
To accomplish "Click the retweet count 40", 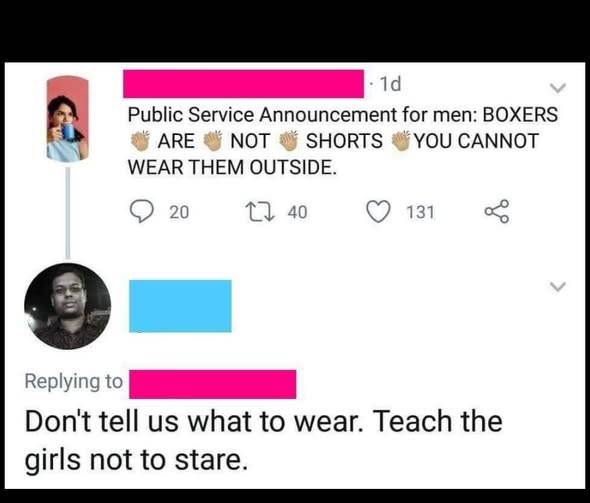I will 298,212.
